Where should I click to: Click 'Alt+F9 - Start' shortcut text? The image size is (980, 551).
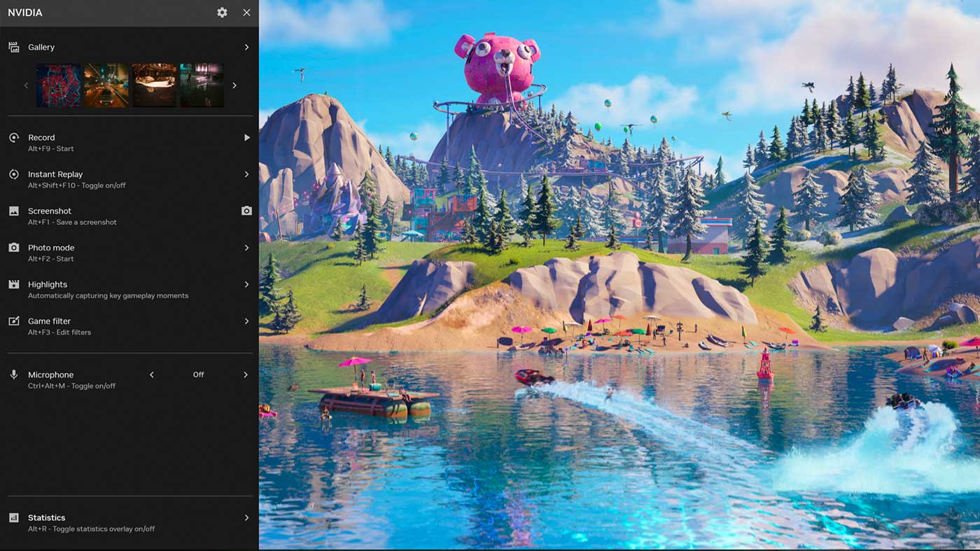[x=50, y=149]
